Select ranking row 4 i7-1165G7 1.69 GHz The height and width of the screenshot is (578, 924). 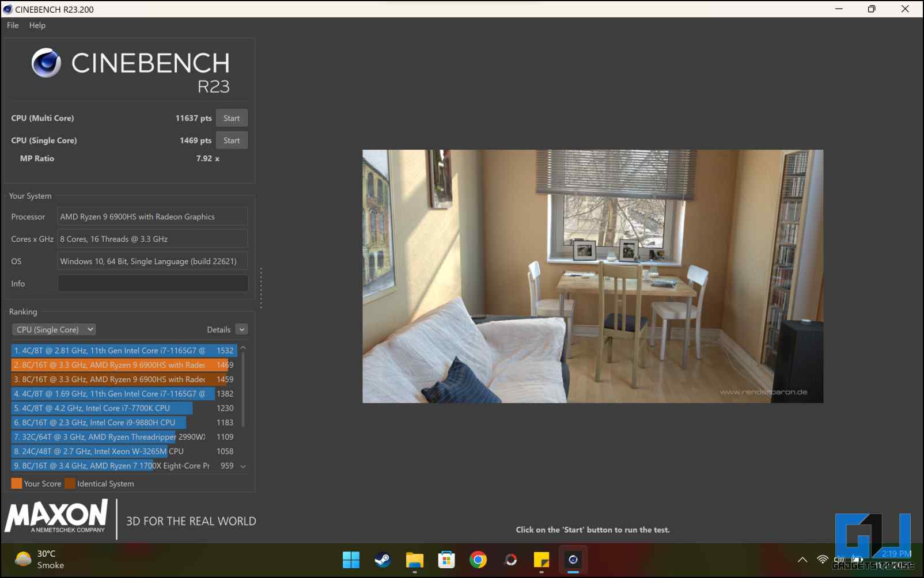click(124, 394)
